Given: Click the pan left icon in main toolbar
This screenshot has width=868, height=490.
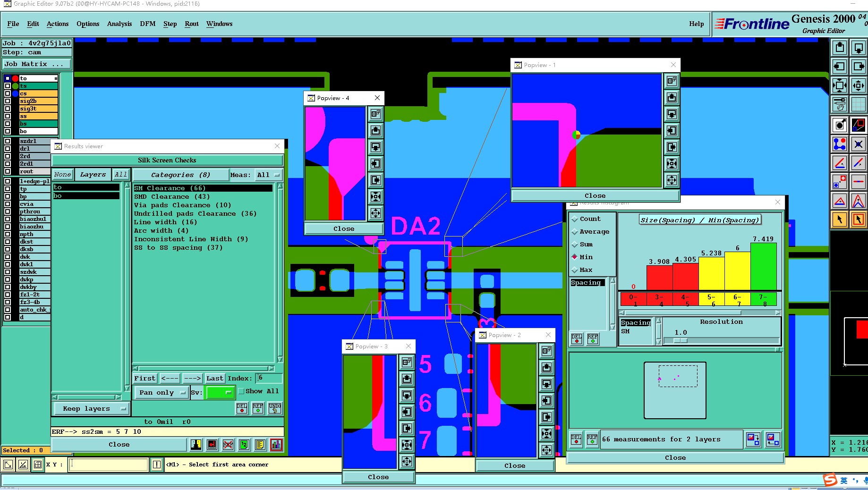Looking at the screenshot, I should (840, 67).
